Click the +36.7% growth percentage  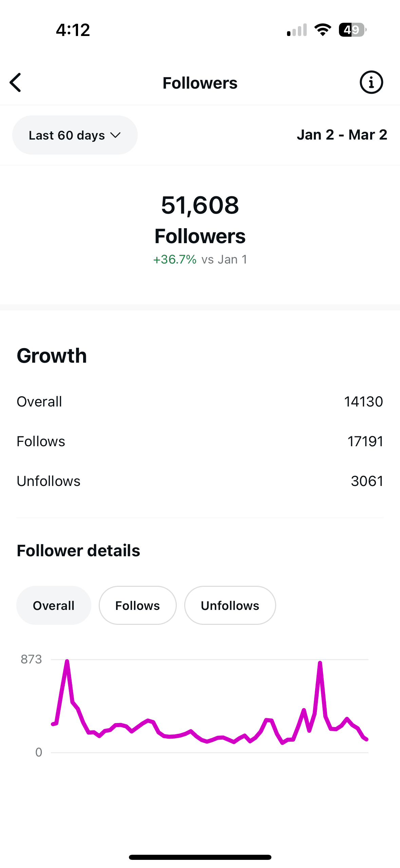click(174, 259)
